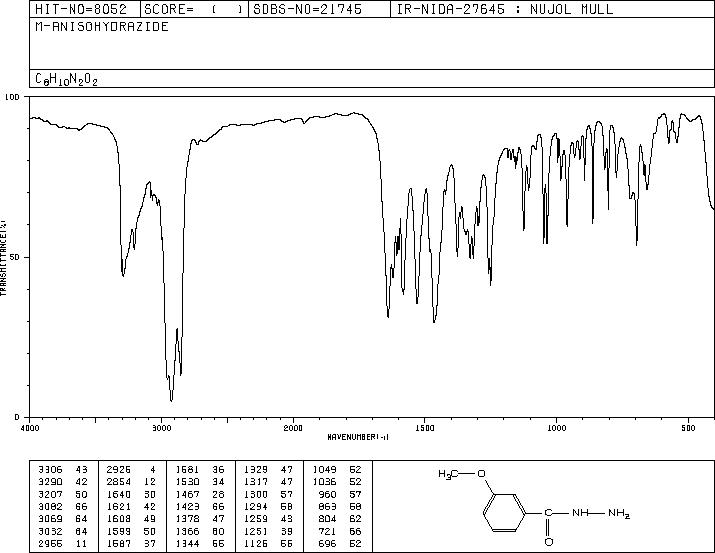Viewport: 715px width, 553px height.
Task: Click peak table entry 1640
Action: [119, 494]
